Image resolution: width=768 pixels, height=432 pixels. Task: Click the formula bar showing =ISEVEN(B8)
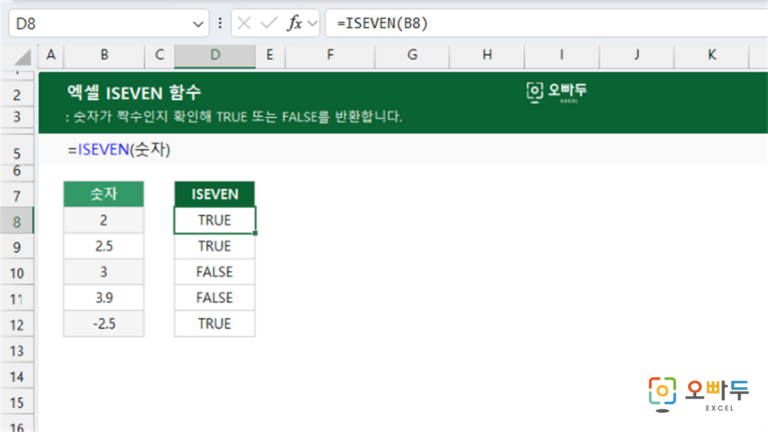pos(546,23)
